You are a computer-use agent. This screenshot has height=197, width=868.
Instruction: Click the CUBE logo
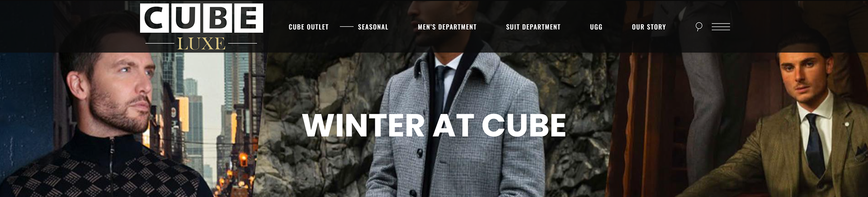(x=201, y=18)
